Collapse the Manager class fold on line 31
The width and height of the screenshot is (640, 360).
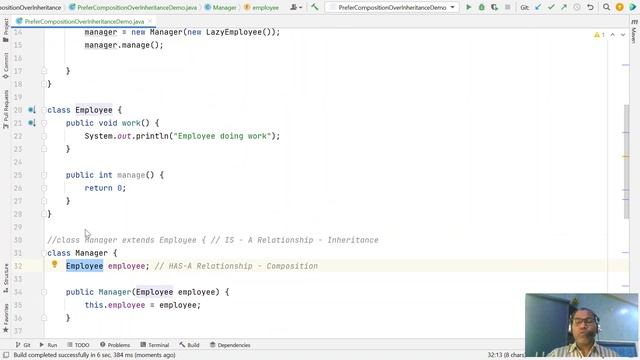pos(44,253)
